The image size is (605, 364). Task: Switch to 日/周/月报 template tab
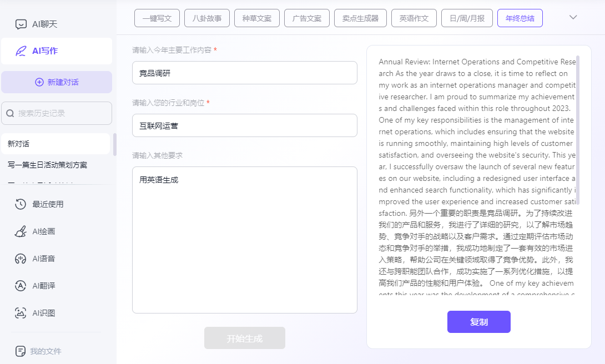coord(467,18)
